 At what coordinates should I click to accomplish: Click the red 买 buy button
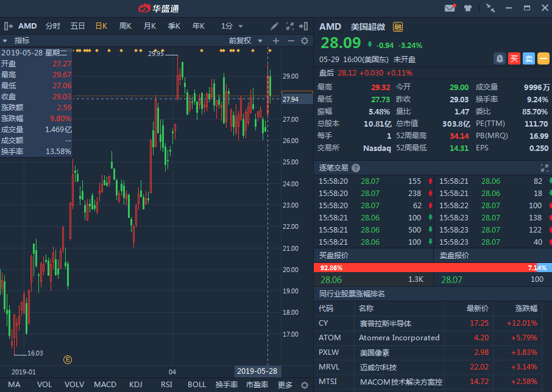(x=514, y=58)
